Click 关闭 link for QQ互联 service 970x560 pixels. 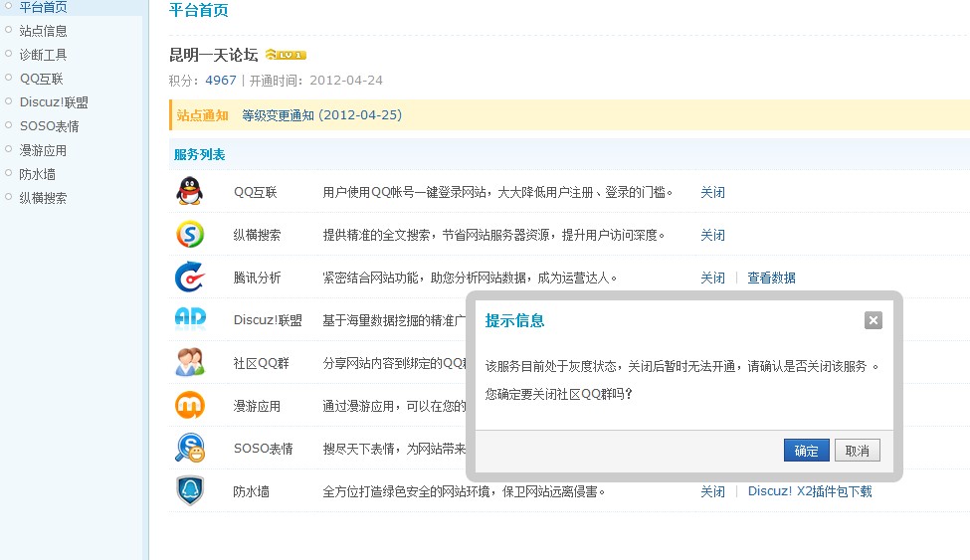tap(712, 192)
